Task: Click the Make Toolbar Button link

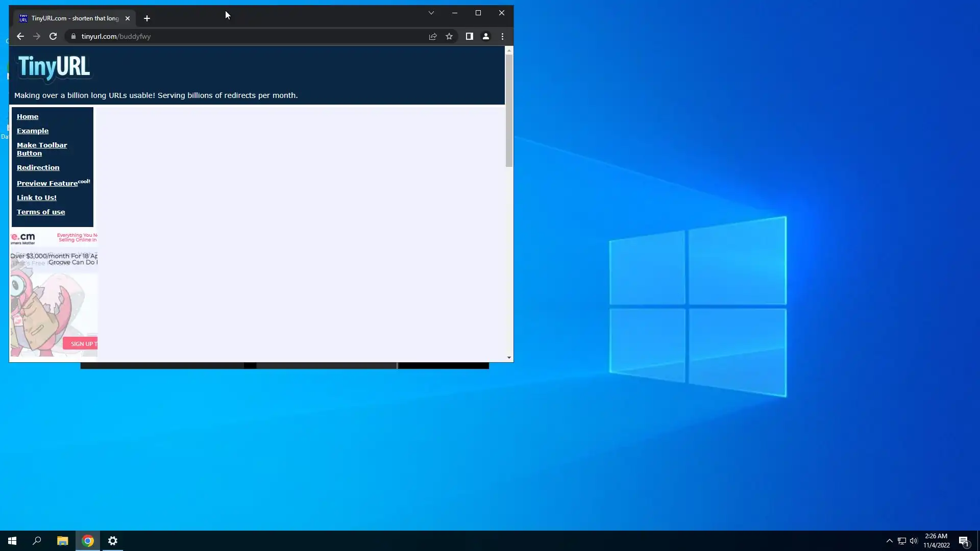Action: (42, 149)
